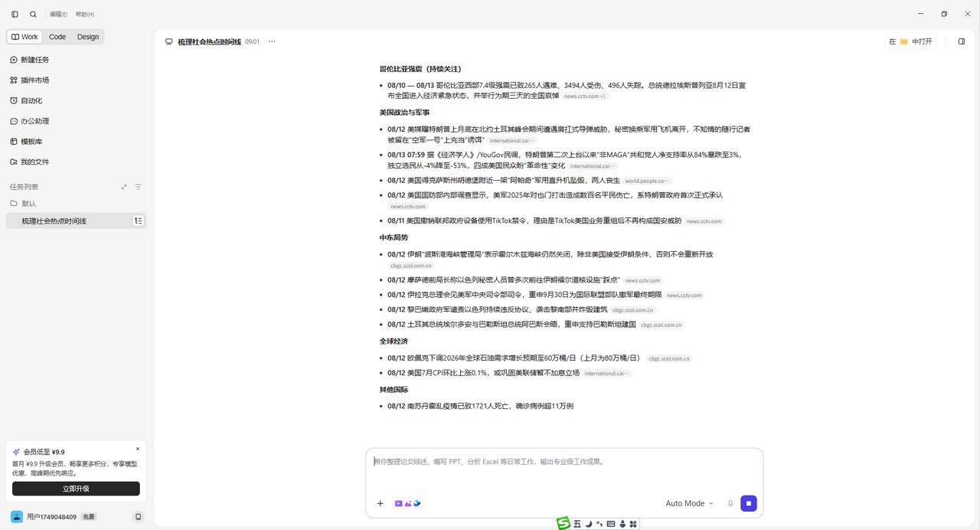Toggle the right side panel icon
The image size is (980, 530).
tap(962, 41)
